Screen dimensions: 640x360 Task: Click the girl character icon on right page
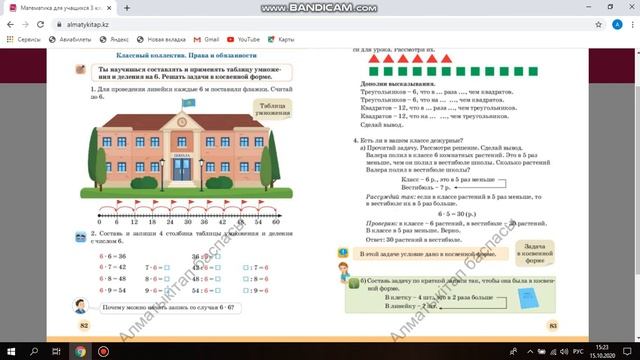(344, 272)
